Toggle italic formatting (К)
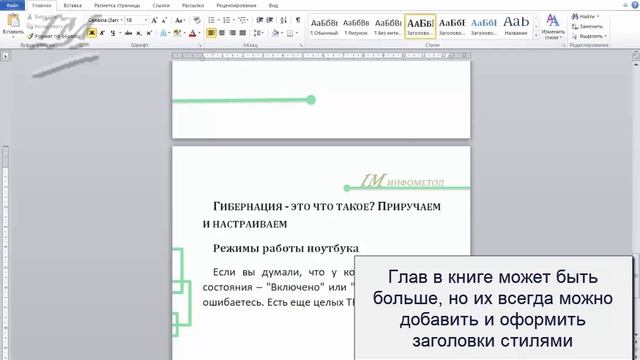The image size is (640, 360). (102, 33)
